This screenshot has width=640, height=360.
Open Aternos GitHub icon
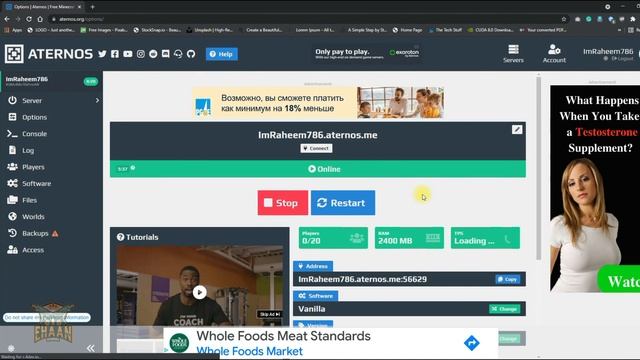tap(191, 54)
